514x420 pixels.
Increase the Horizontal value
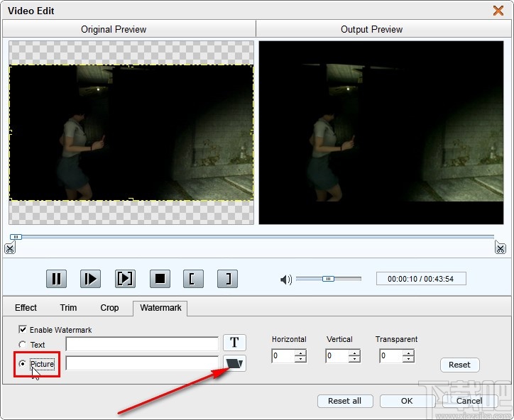tap(300, 353)
